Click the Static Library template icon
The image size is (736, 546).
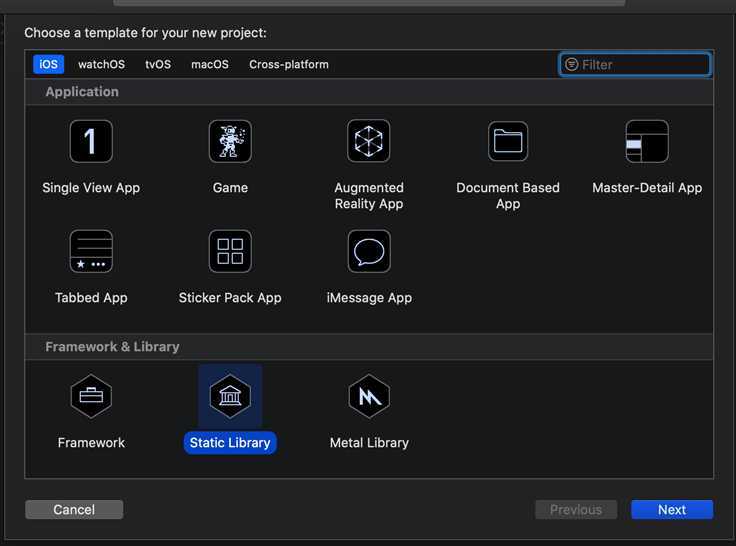click(x=230, y=397)
